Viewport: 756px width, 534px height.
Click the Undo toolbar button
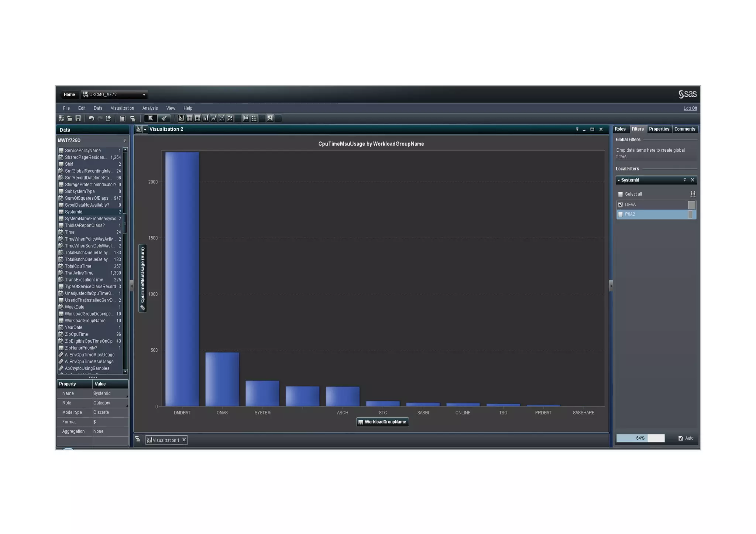(x=91, y=118)
